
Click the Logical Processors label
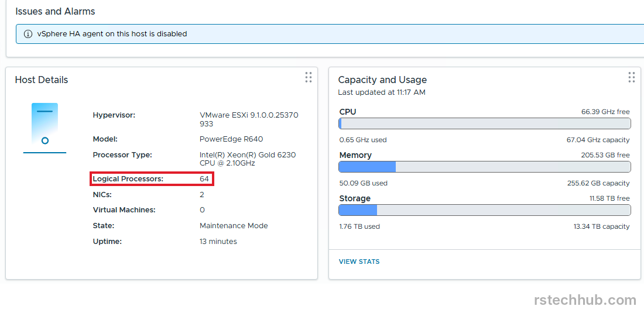[x=128, y=179]
